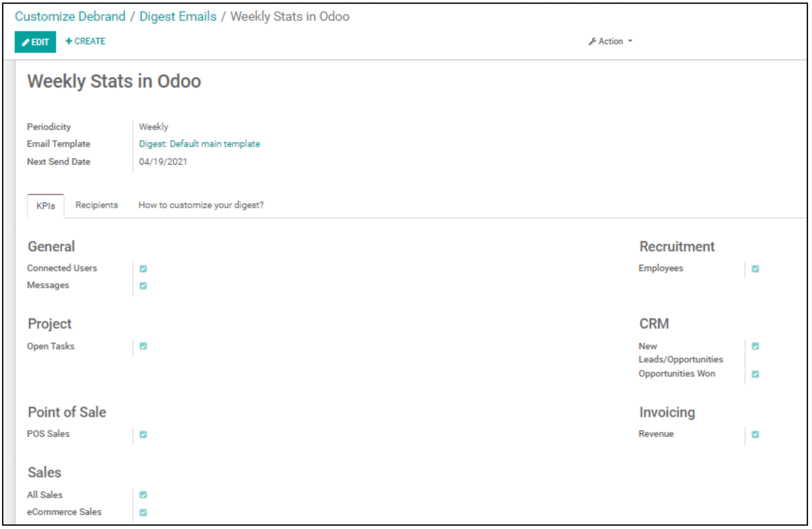Viewport: 812px width, 529px height.
Task: Click the All Sales label
Action: pos(45,495)
